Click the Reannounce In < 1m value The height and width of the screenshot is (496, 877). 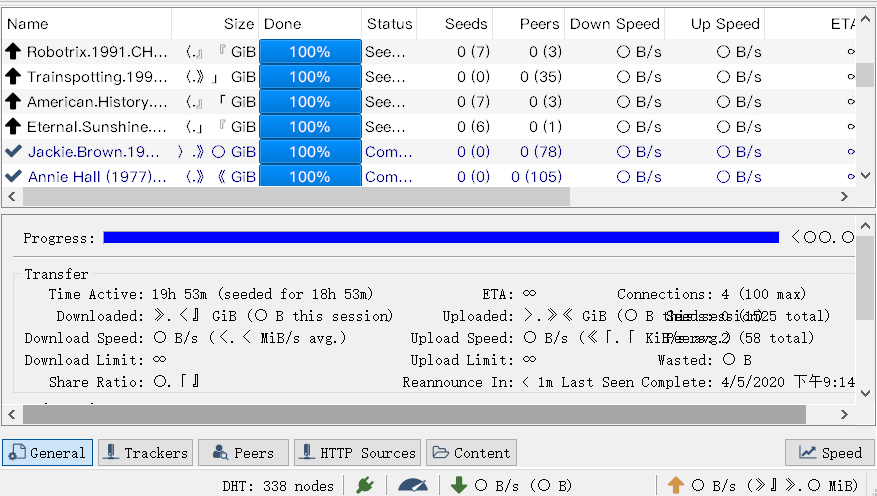[537, 382]
